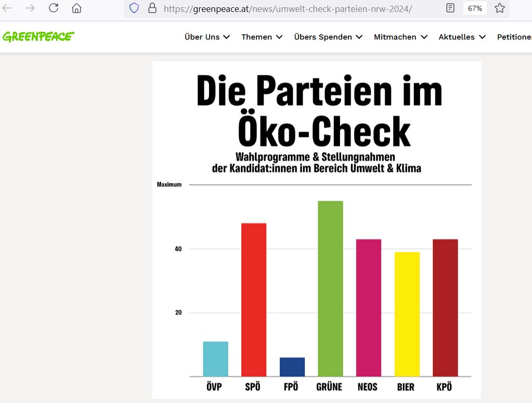Click the greenpeace.at URL in address bar
The image size is (532, 403).
click(288, 9)
